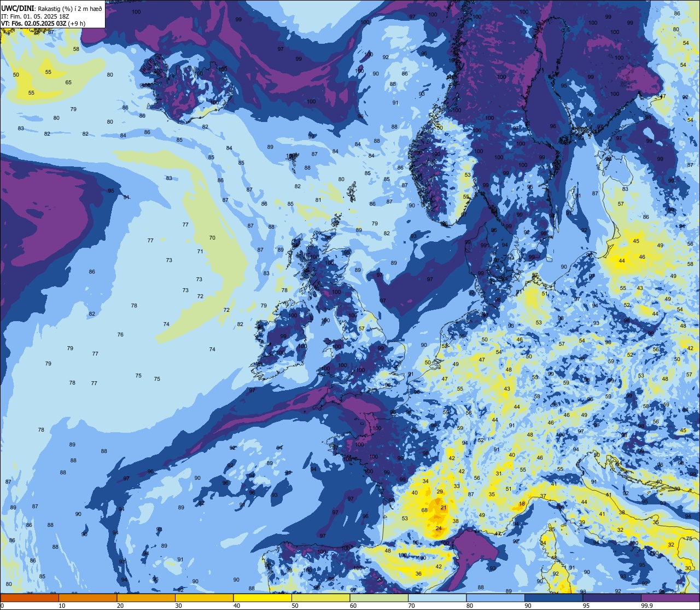Click the title text "UWC/DINI: Rakastig (%) í 2 m hæð"
Screen dimensions: 700x610
51,8
